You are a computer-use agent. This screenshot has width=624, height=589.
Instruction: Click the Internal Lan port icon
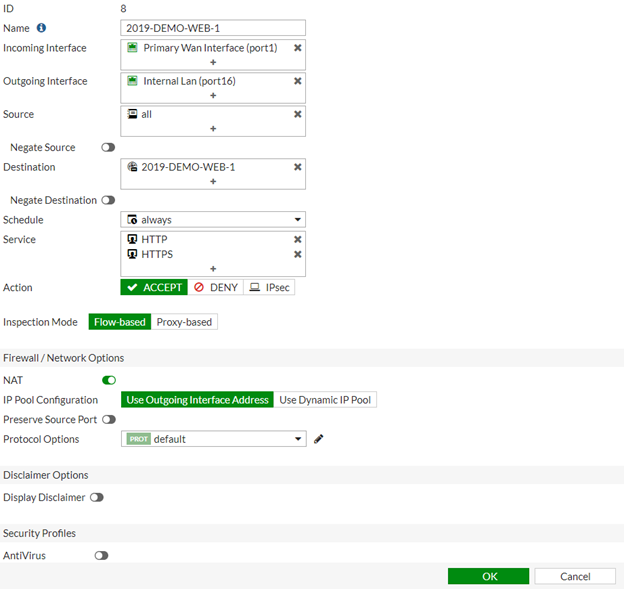click(132, 81)
